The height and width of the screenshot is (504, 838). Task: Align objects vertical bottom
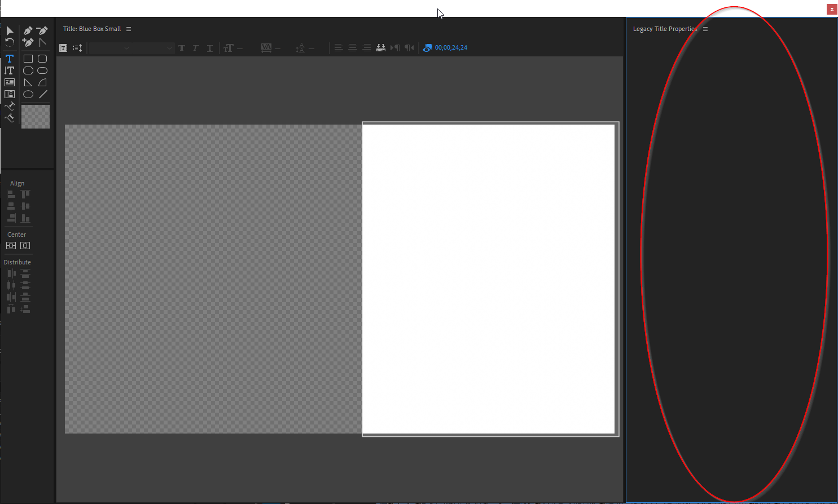25,218
